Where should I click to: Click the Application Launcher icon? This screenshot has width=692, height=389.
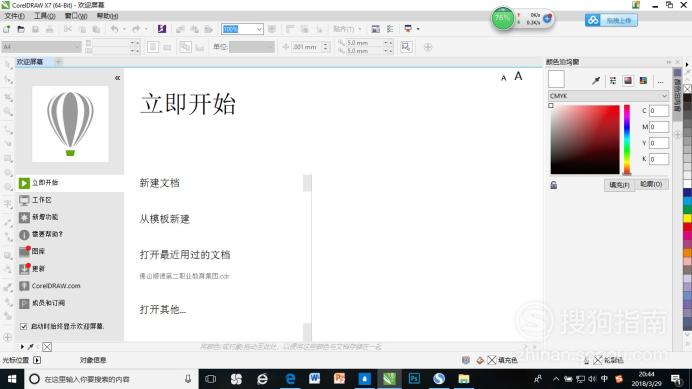(x=408, y=29)
